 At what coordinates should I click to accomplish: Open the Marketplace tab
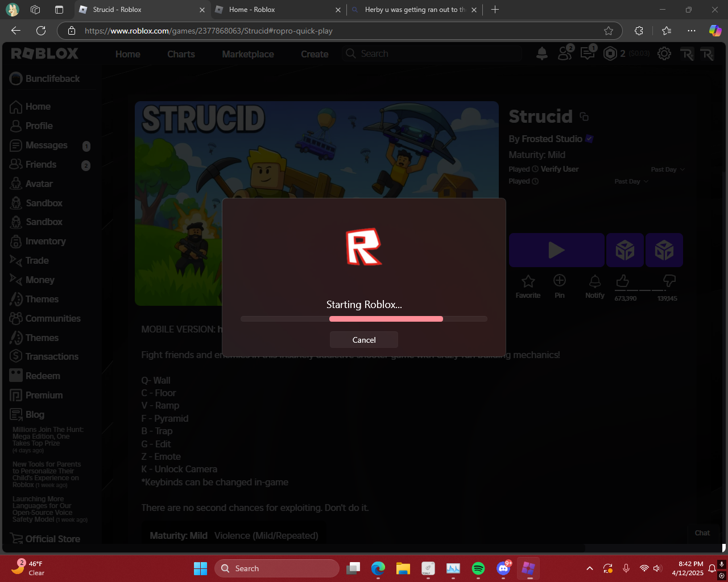(x=248, y=54)
